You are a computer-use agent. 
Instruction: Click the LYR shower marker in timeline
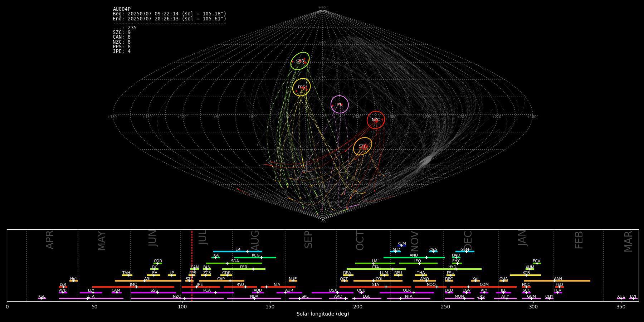(x=63, y=287)
